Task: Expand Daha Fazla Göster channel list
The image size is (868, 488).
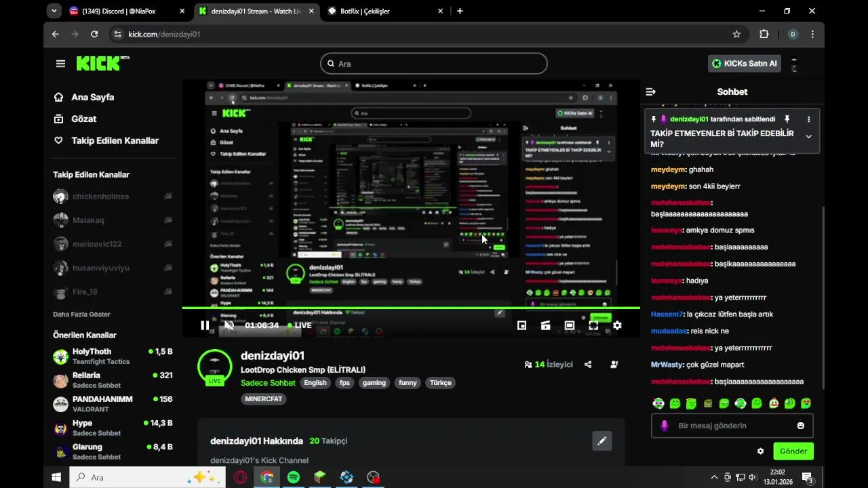Action: pyautogui.click(x=81, y=314)
